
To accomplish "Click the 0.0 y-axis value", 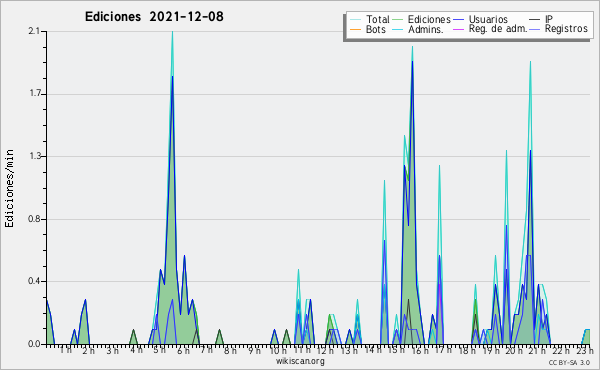I will click(x=34, y=344).
